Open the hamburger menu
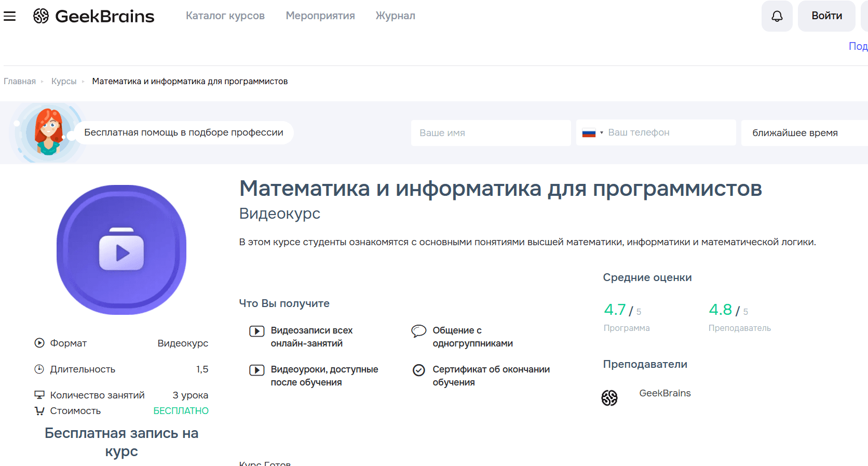 click(x=9, y=16)
